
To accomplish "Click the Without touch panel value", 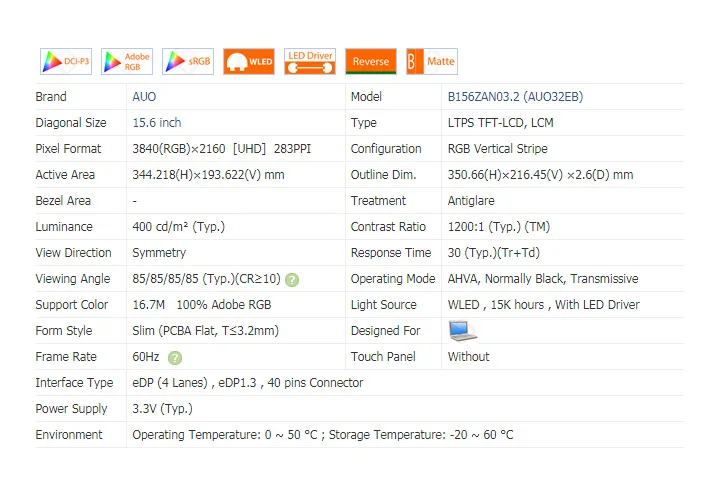I will 469,357.
